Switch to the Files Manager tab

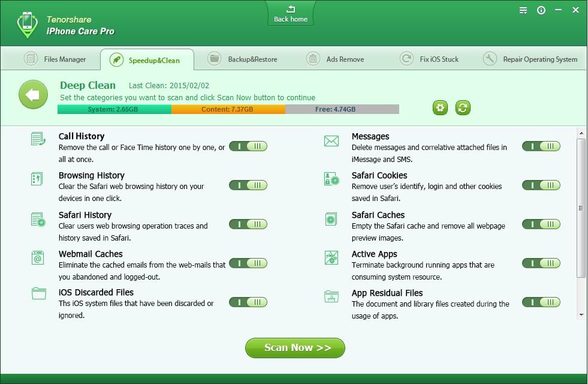[55, 59]
